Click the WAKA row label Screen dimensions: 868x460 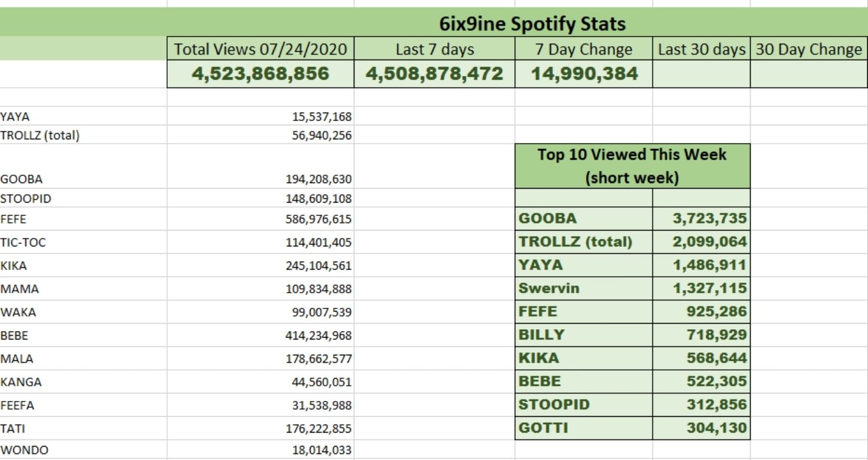coord(18,312)
